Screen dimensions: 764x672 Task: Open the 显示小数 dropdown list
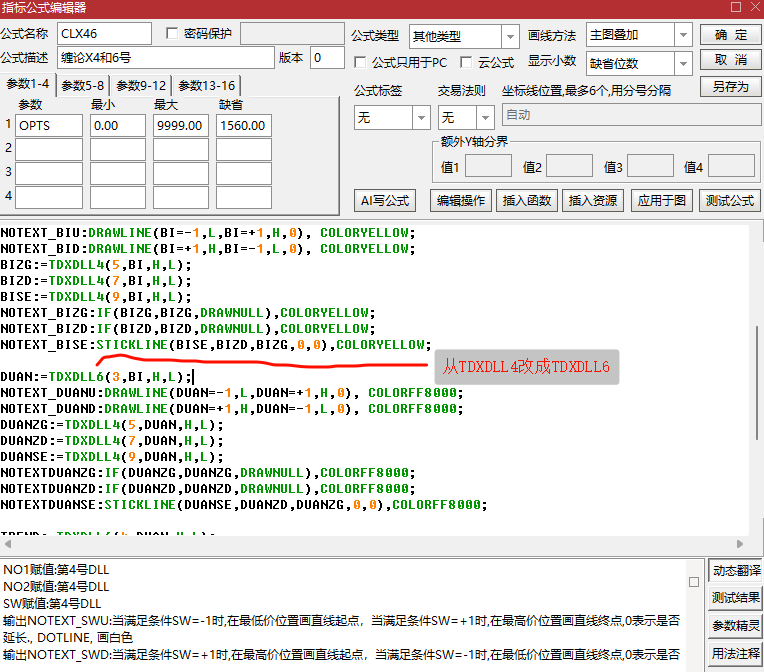(x=683, y=64)
